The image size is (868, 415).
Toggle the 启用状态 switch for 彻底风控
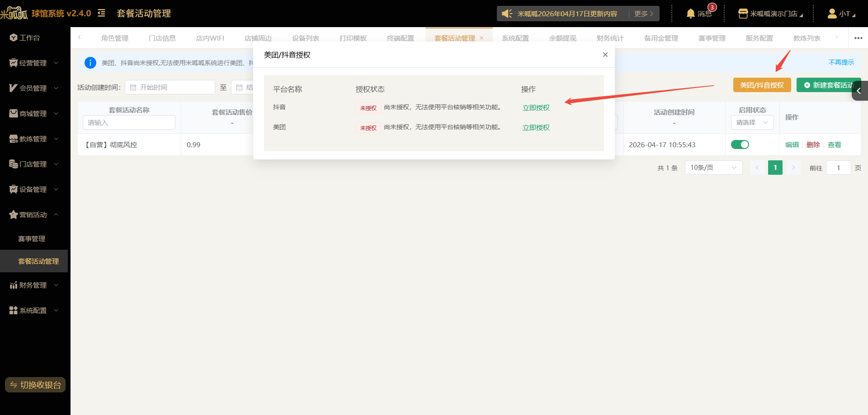click(740, 145)
